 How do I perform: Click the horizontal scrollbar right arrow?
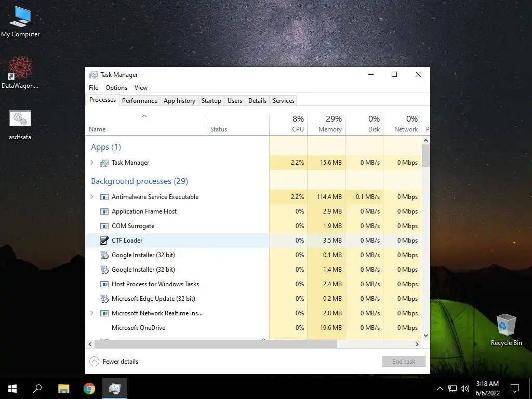(x=417, y=344)
